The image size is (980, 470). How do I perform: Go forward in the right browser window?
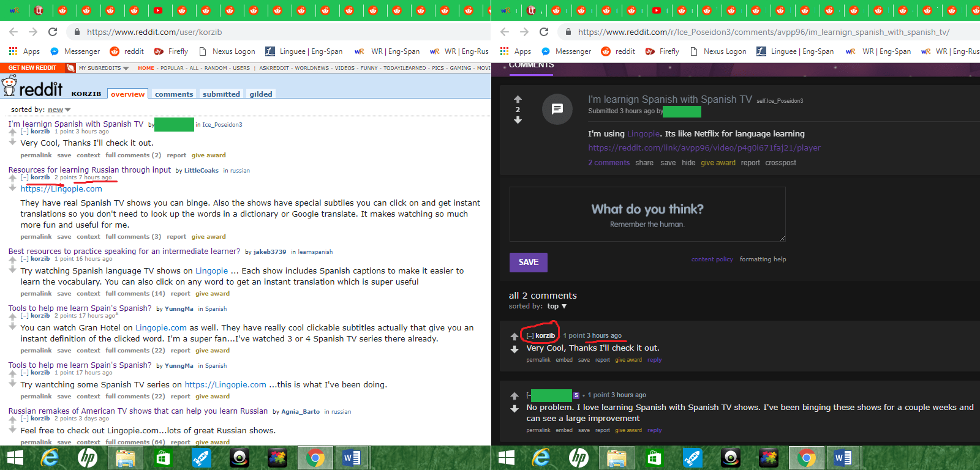524,32
